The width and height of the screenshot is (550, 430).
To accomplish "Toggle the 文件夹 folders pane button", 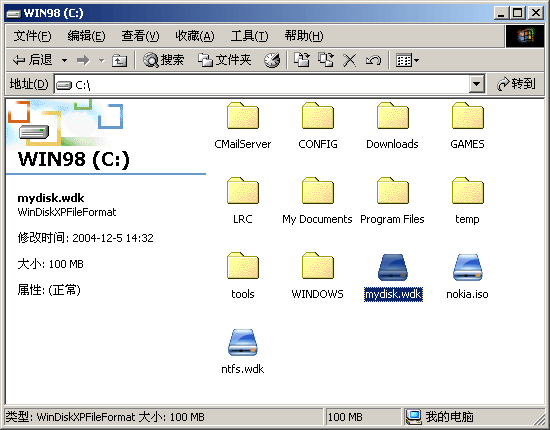I will tap(225, 60).
